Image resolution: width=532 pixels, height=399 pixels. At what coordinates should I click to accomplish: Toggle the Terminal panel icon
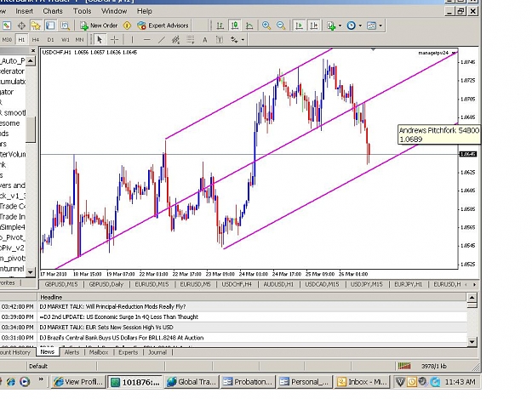(50, 26)
